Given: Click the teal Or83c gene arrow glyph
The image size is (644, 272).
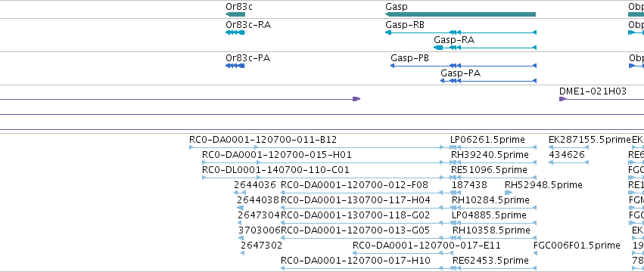Looking at the screenshot, I should click(235, 15).
